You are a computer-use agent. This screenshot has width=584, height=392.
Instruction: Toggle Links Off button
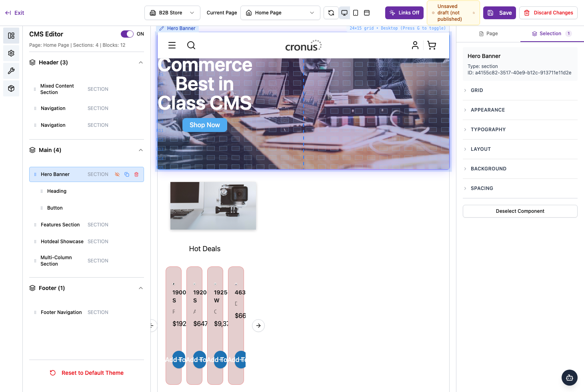[404, 13]
